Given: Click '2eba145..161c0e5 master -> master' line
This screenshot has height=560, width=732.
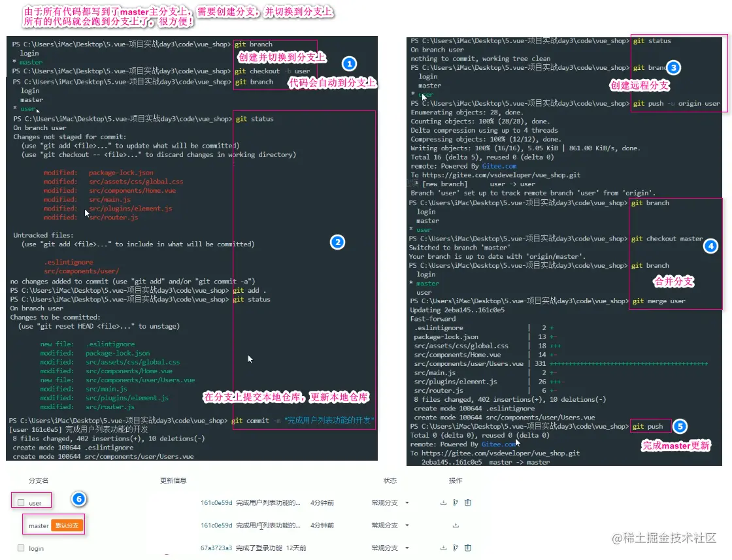Looking at the screenshot, I should [x=486, y=463].
